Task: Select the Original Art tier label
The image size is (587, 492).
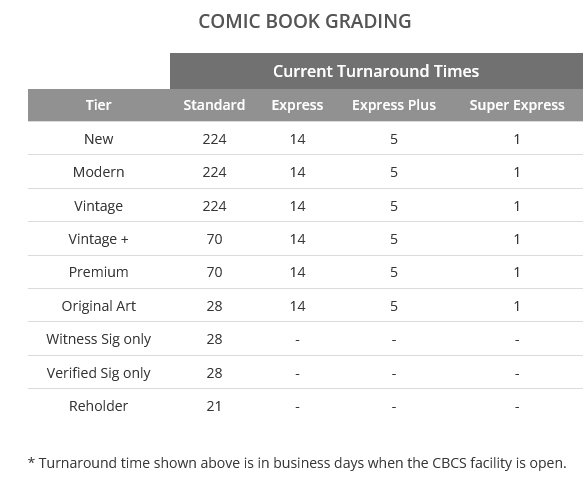Action: coord(98,306)
